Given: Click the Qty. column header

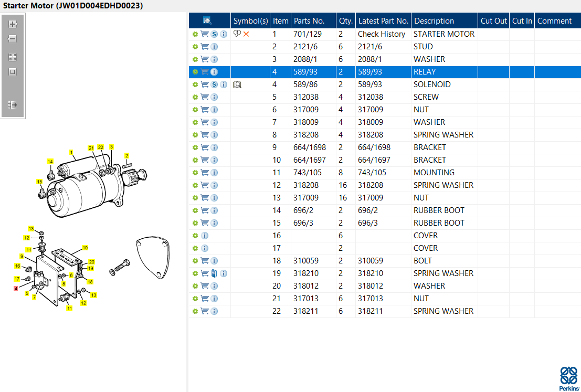Looking at the screenshot, I should coord(346,21).
